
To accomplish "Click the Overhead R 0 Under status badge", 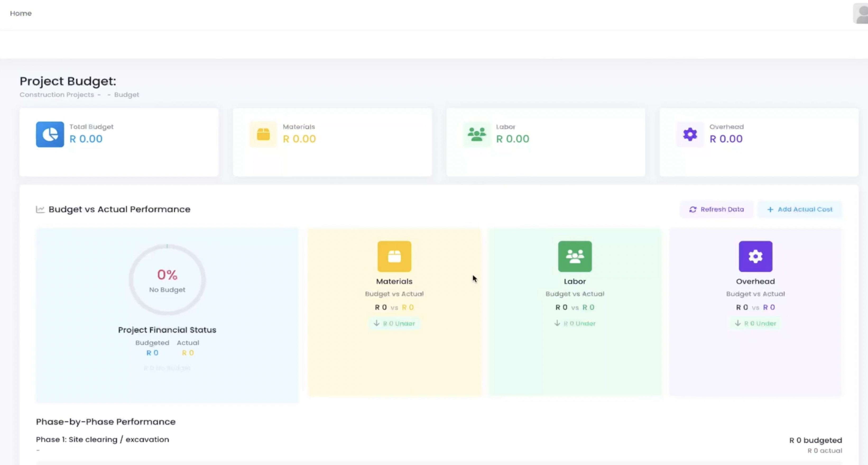I will pyautogui.click(x=755, y=323).
